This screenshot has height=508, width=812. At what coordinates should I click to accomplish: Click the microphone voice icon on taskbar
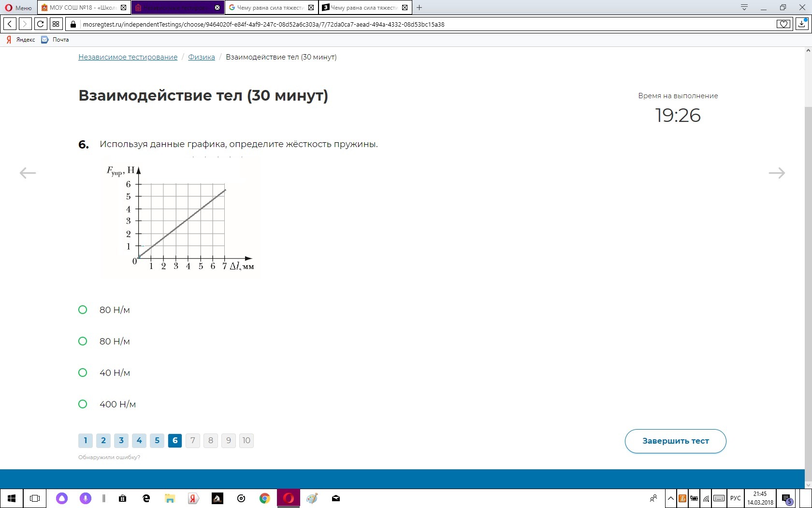(85, 498)
